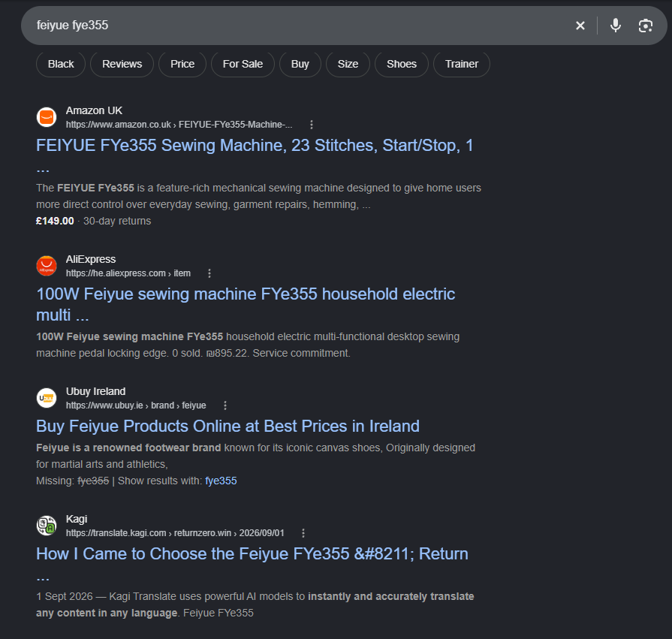Select the Buy filter chip

pos(300,65)
